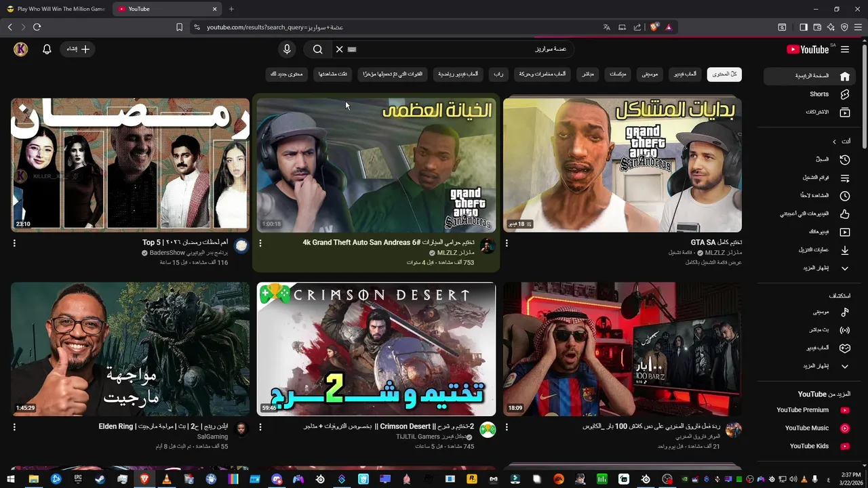Viewport: 868px width, 488px height.
Task: Open more options for Crimson Desert video
Action: 260,427
